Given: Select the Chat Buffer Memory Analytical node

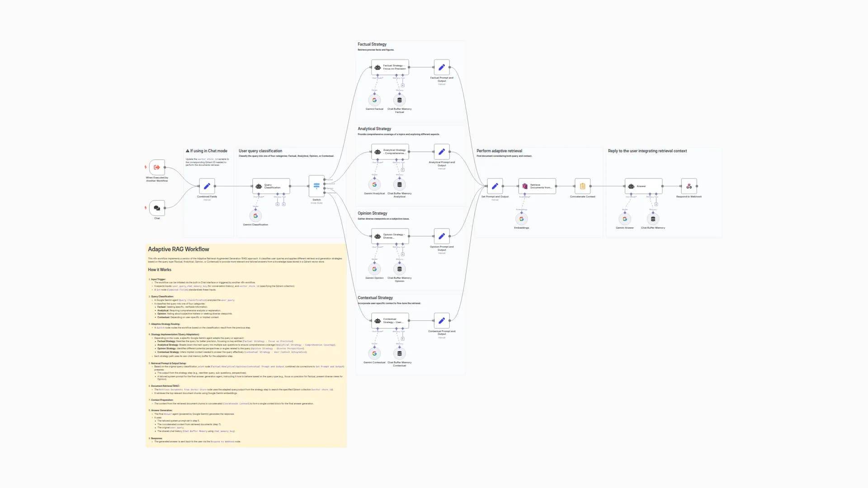Looking at the screenshot, I should [x=400, y=185].
